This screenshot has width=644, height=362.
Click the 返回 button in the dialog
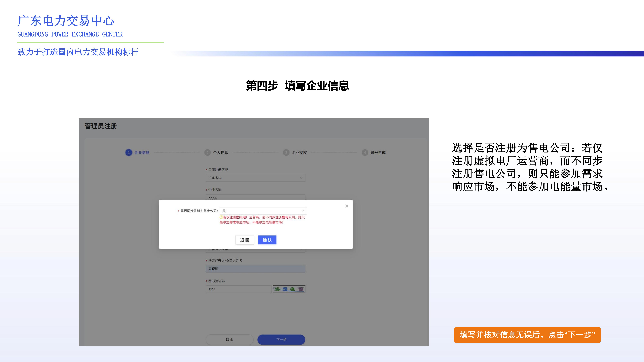pos(245,240)
